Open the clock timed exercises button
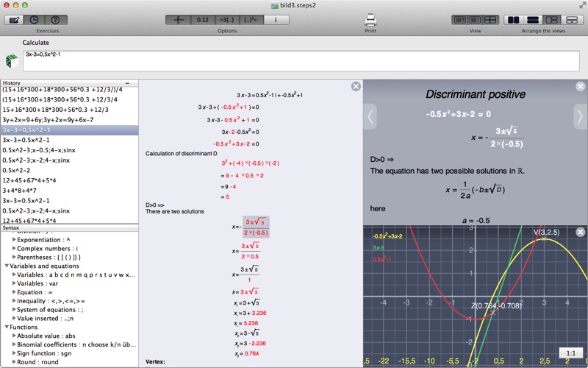 coord(34,20)
